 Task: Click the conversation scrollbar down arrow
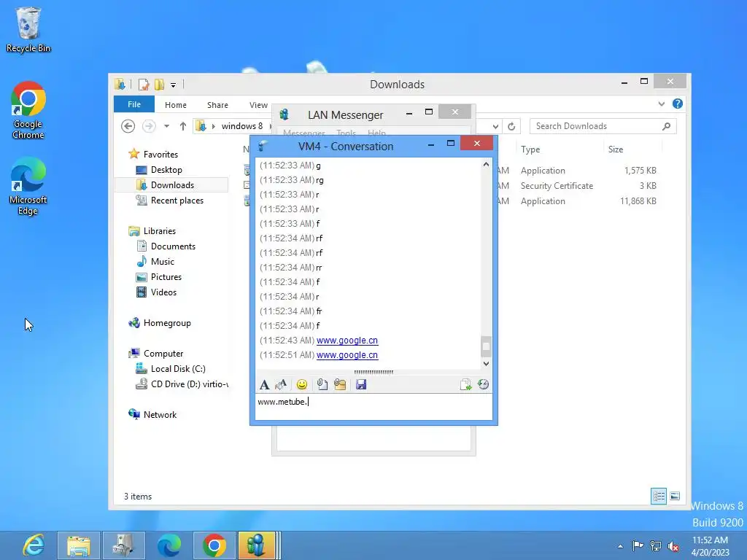pos(486,363)
